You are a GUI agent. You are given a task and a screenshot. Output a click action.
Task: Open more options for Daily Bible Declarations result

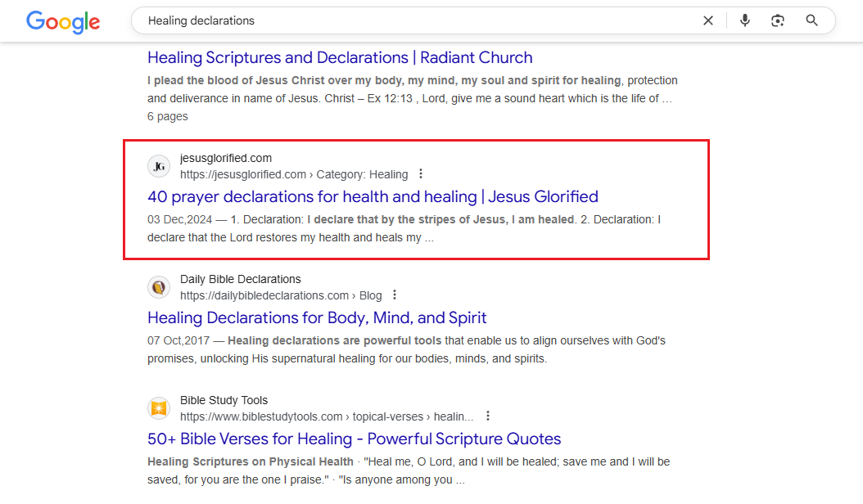point(395,295)
